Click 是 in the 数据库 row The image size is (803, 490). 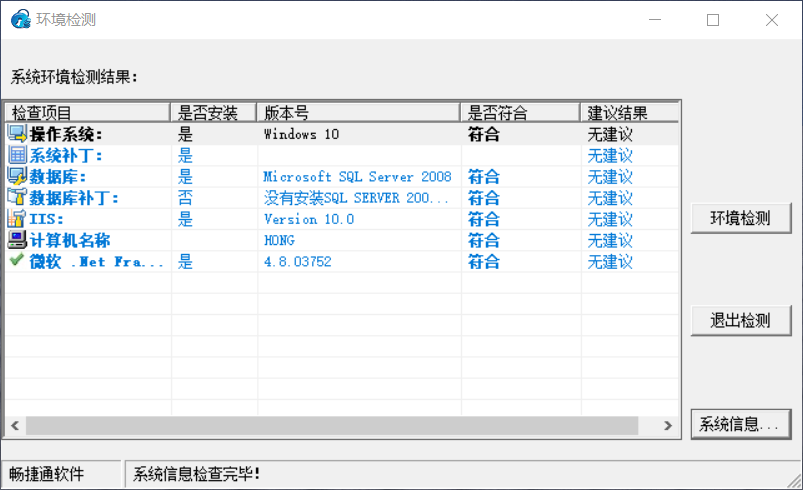[185, 177]
